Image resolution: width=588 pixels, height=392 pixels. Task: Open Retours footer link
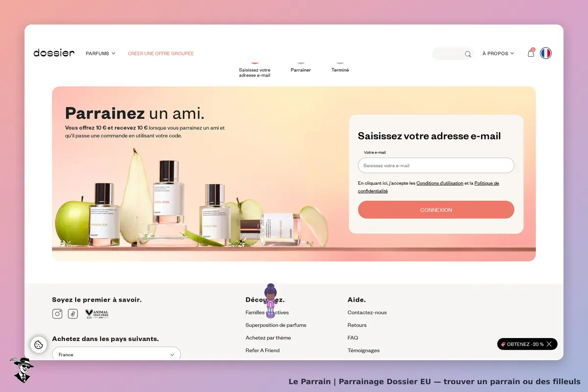[x=357, y=325]
